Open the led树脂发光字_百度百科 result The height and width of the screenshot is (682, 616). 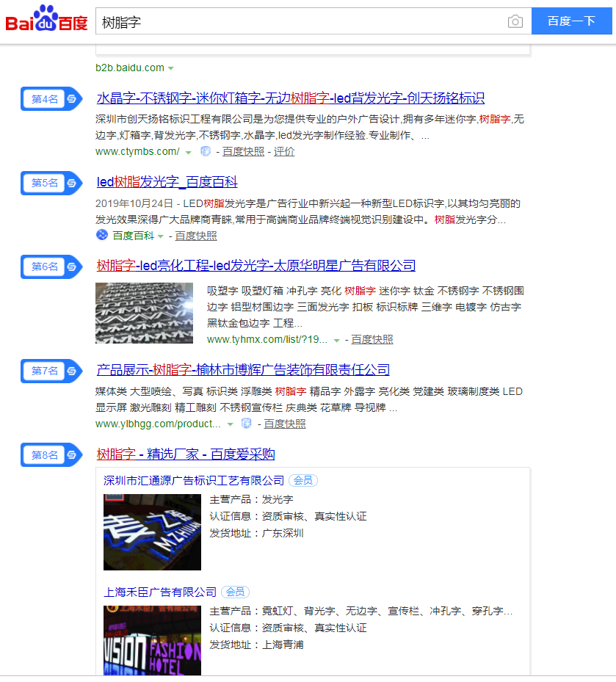tap(167, 182)
